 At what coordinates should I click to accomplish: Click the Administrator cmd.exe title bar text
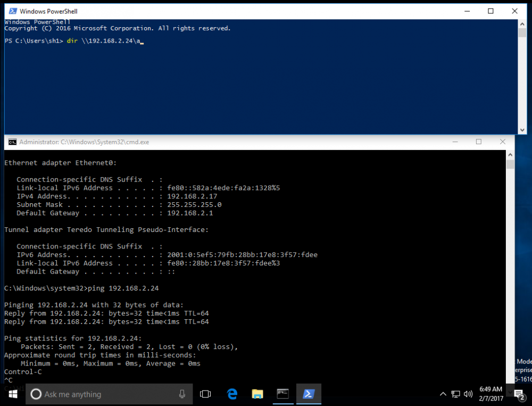(84, 142)
